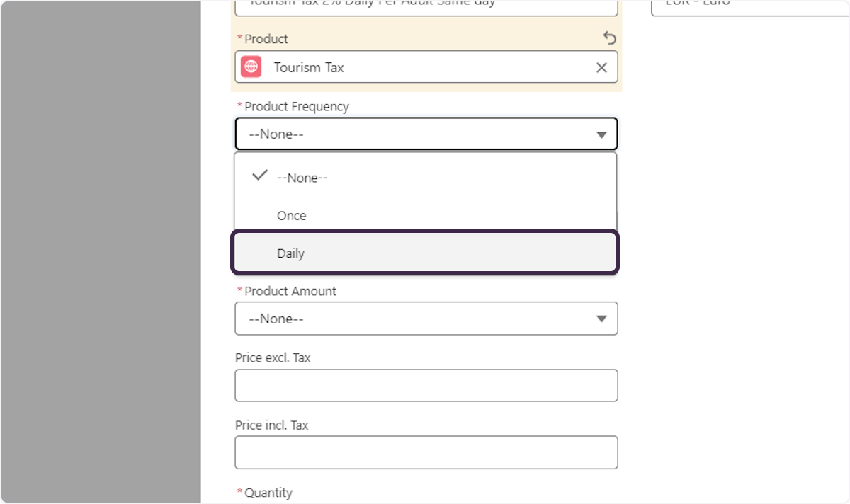Click the Tourism Tax product lookup field
The width and height of the screenshot is (850, 504).
pos(425,67)
